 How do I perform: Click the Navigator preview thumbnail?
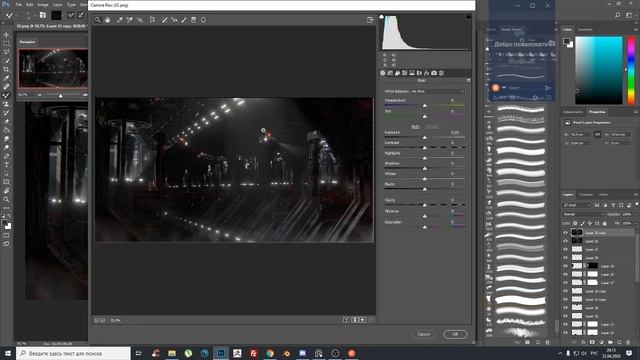[x=53, y=68]
